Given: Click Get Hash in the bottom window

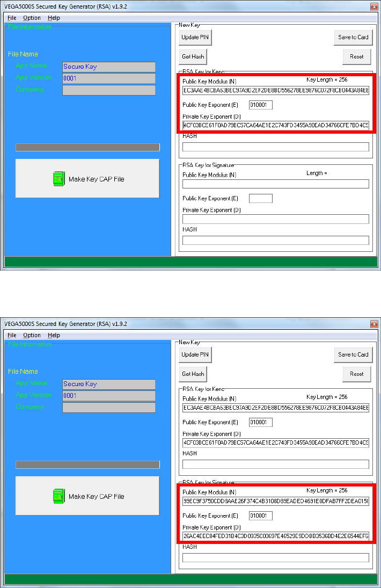Looking at the screenshot, I should click(193, 374).
